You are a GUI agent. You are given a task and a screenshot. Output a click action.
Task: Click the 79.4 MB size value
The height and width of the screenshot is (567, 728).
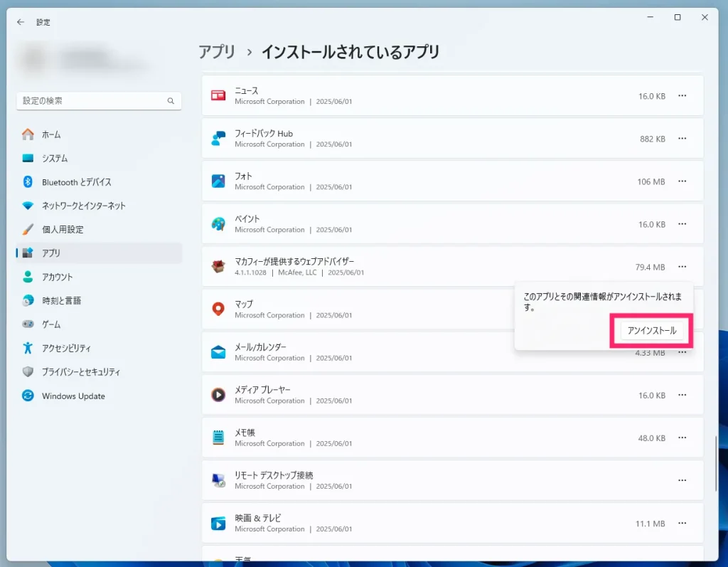pyautogui.click(x=650, y=267)
